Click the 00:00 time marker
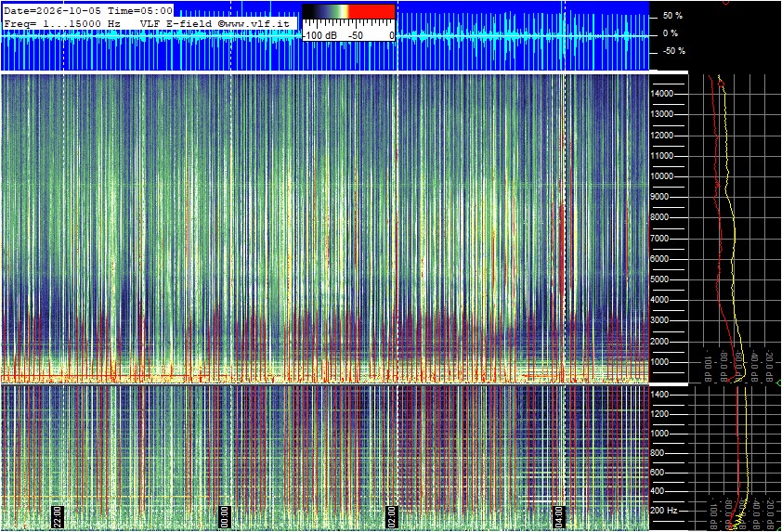Viewport: 782px width, 532px height. click(x=225, y=517)
